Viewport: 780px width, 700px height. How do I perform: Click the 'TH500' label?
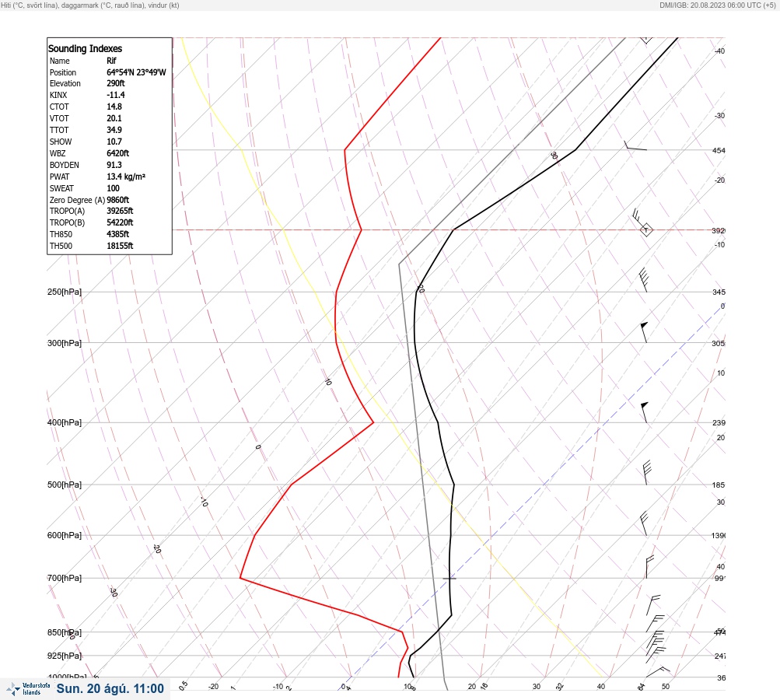point(61,247)
